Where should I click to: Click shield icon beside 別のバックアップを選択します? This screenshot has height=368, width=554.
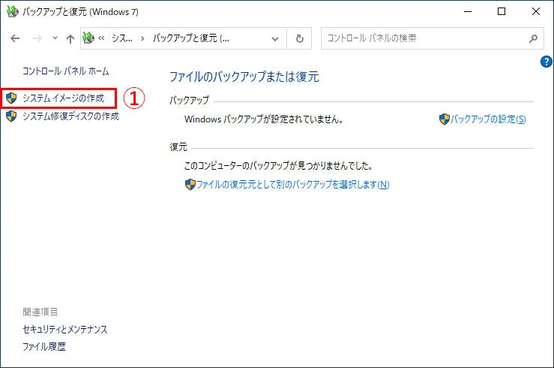coord(190,184)
